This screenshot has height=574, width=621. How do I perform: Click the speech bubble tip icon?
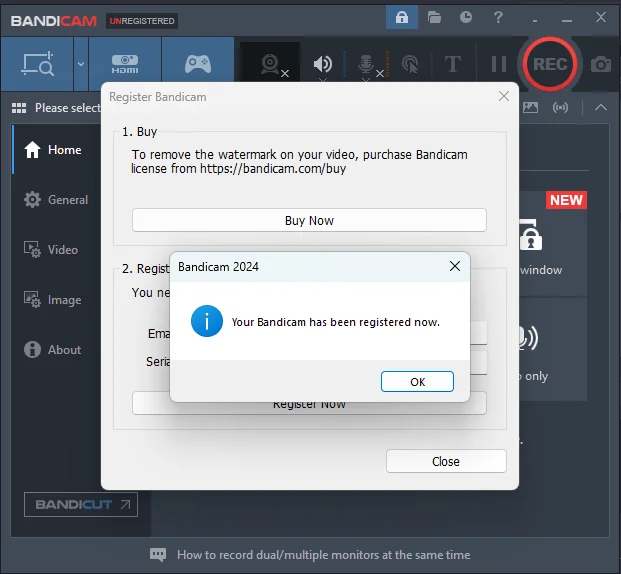point(158,555)
